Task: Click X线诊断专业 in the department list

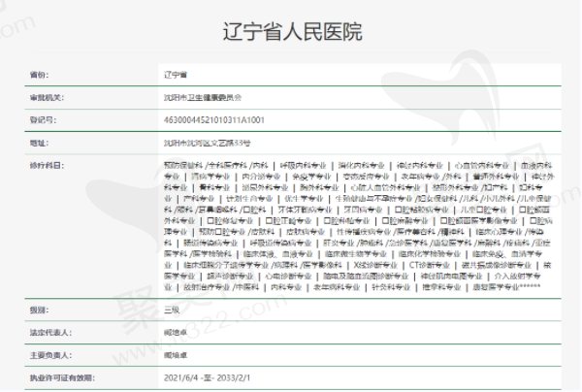Action: coord(375,266)
